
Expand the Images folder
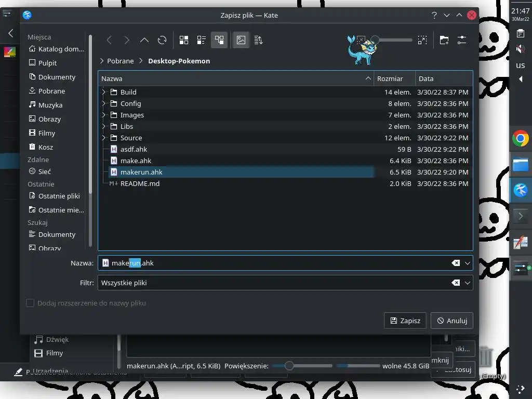(x=104, y=115)
